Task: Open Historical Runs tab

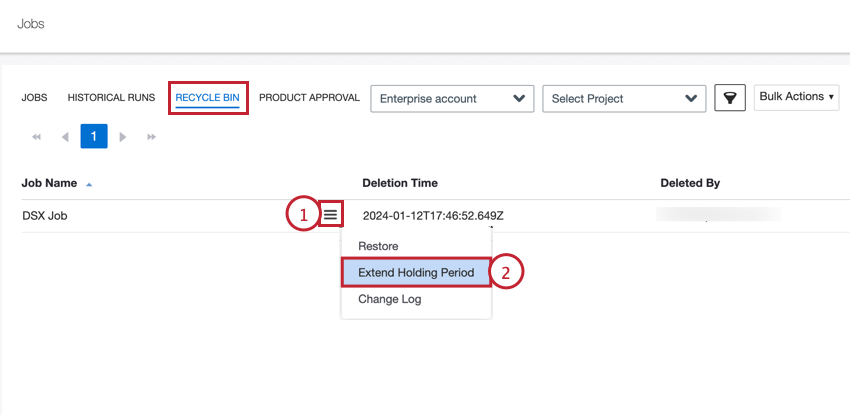Action: click(111, 98)
